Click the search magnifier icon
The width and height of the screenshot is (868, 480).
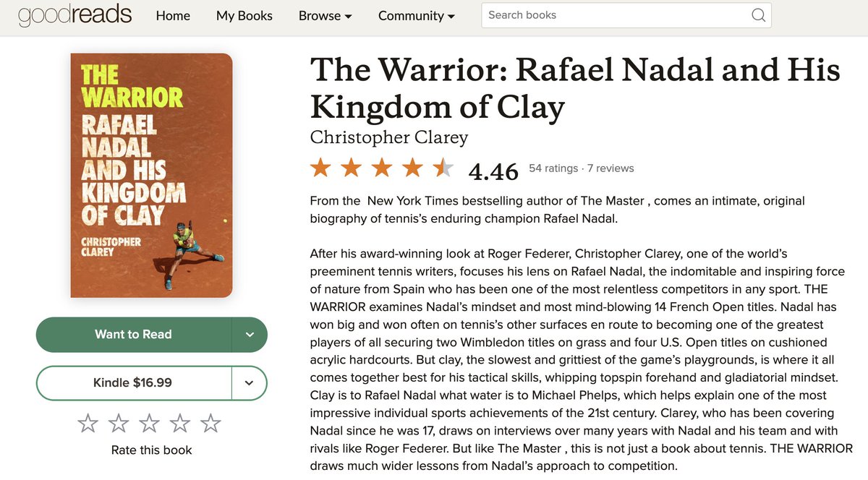coord(758,15)
